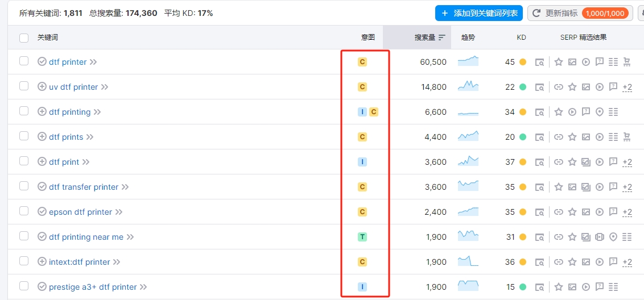
Task: Expand double chevron next to epson dtf printer
Action: point(119,213)
